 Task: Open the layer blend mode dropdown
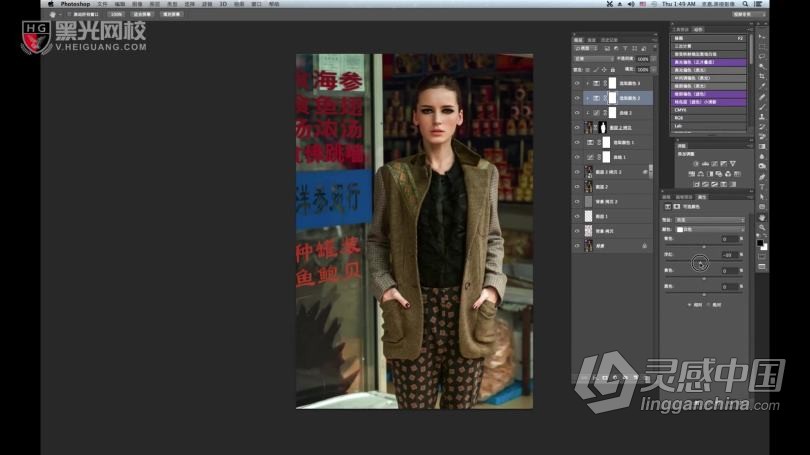(594, 59)
